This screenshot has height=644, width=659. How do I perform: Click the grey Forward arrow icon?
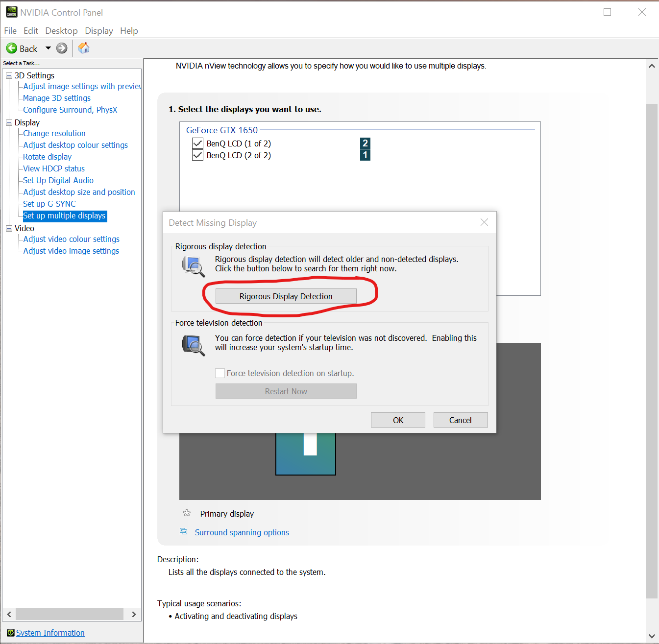pyautogui.click(x=62, y=48)
